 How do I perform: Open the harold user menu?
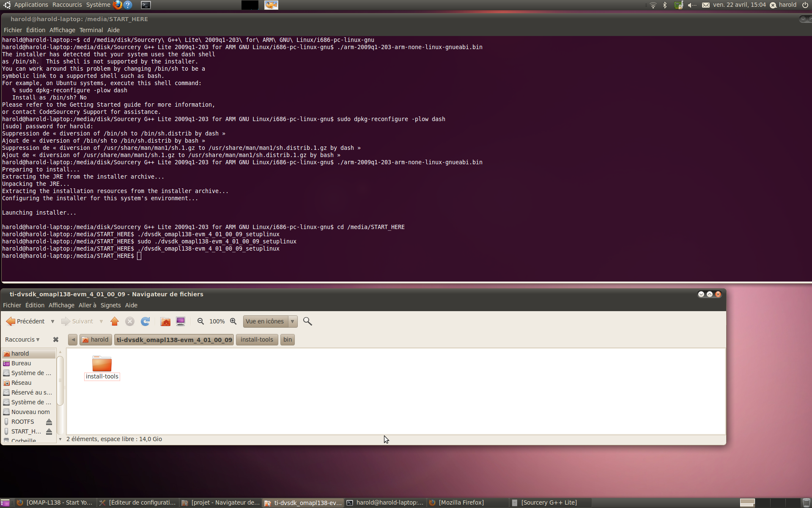click(x=783, y=5)
